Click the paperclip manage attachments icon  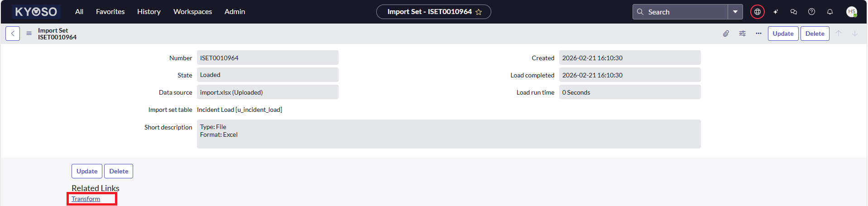coord(726,34)
